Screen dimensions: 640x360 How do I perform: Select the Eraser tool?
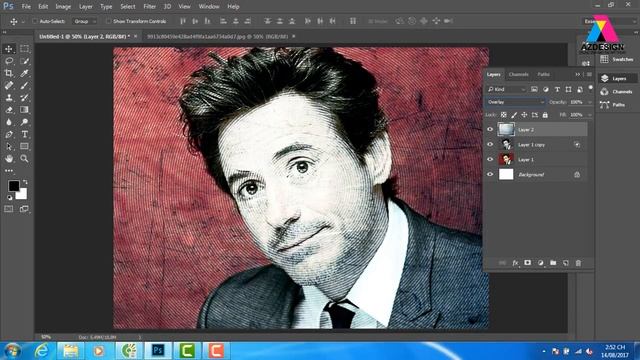pos(9,110)
